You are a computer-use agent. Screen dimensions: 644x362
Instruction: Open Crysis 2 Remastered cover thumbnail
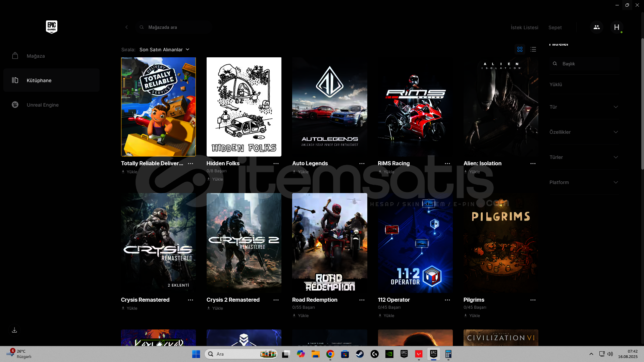(244, 243)
